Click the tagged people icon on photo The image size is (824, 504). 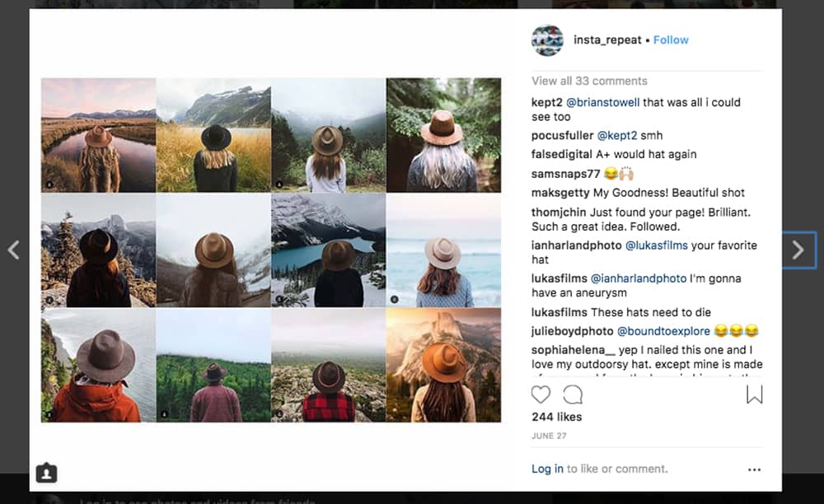47,473
